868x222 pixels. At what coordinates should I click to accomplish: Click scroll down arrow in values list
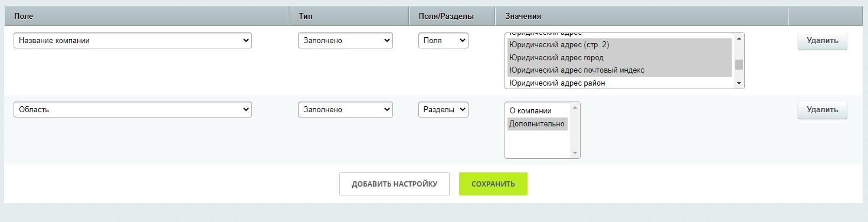[x=739, y=84]
